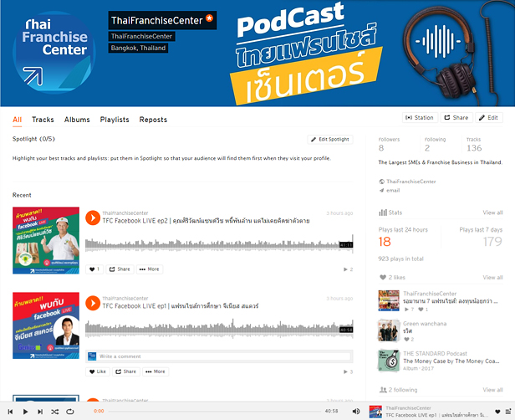515x420 pixels.
Task: Click Green wanchana artist name
Action: pyautogui.click(x=425, y=324)
